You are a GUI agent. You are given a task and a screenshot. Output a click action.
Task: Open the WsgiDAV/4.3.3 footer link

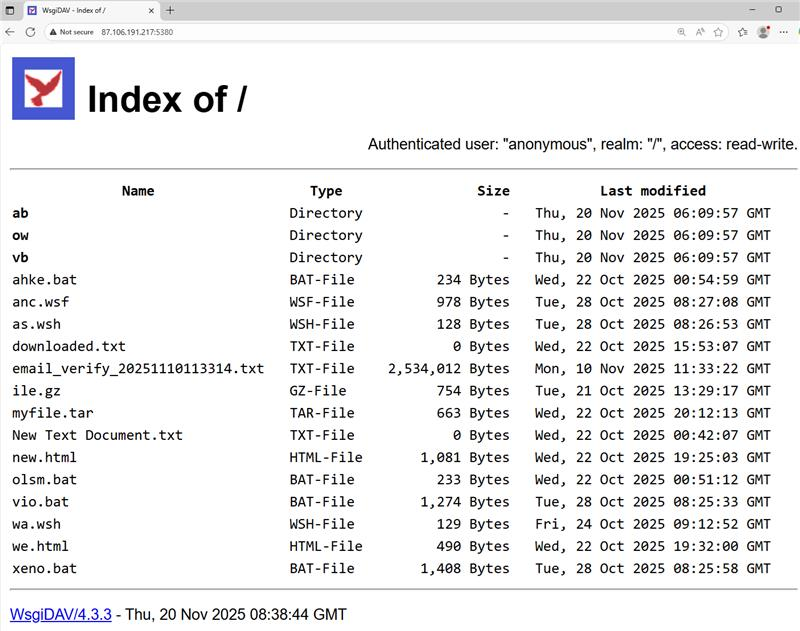click(60, 614)
